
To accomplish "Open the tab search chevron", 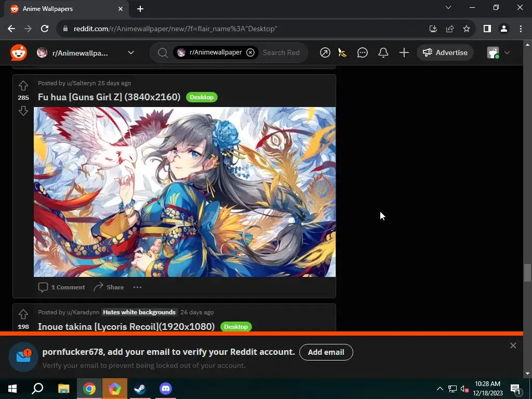I will (448, 7).
